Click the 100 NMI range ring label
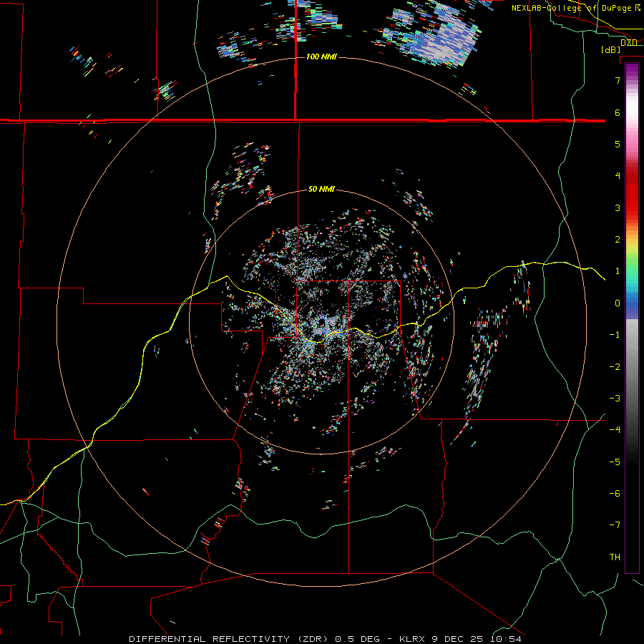 pyautogui.click(x=321, y=57)
